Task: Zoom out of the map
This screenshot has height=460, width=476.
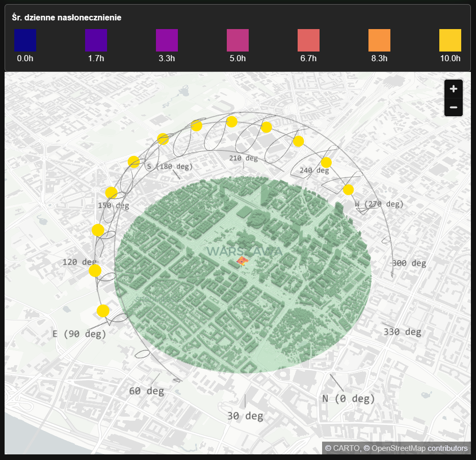Action: click(453, 108)
